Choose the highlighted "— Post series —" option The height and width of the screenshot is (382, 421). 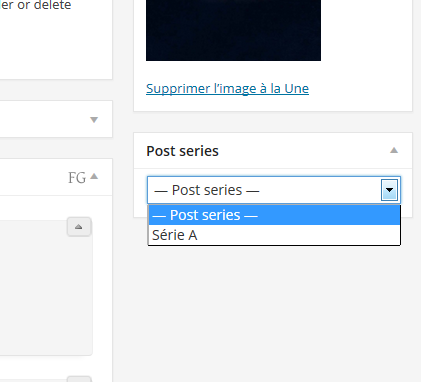click(274, 215)
